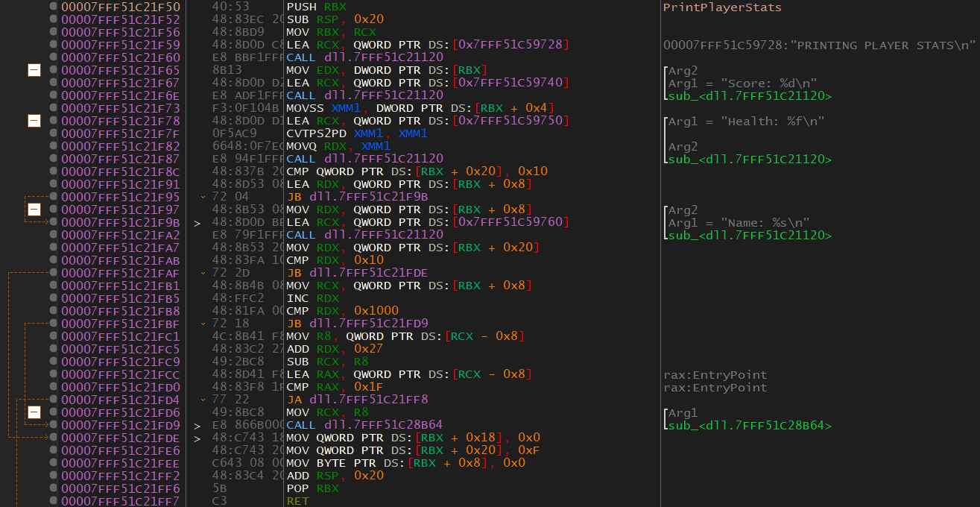The image size is (980, 507).
Task: Collapse the fold box at 00007FFF51C21F97
Action: (x=34, y=210)
